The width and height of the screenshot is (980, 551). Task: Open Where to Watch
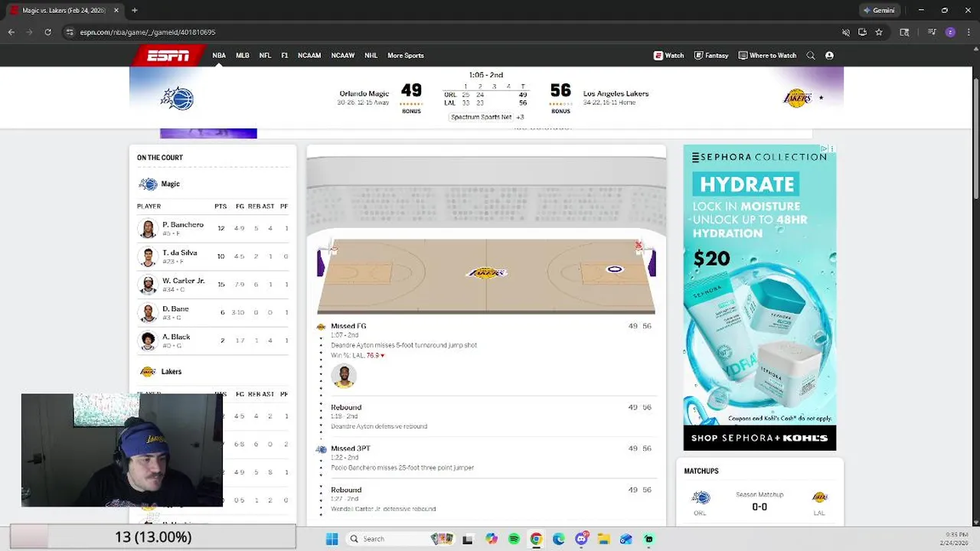coord(767,55)
